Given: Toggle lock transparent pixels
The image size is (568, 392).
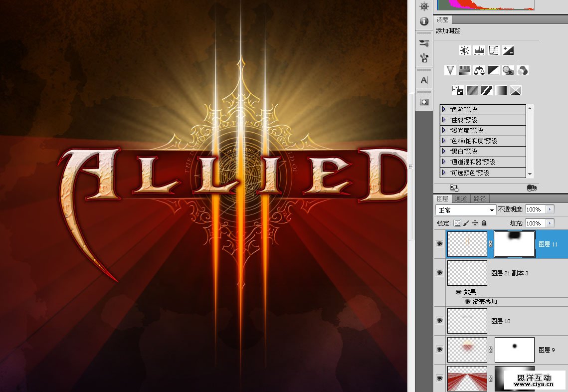Looking at the screenshot, I should [x=457, y=223].
